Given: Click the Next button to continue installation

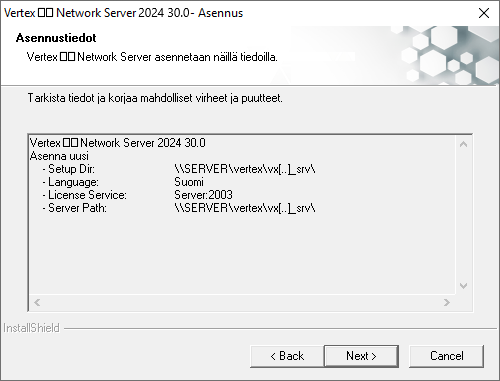Looking at the screenshot, I should [361, 356].
